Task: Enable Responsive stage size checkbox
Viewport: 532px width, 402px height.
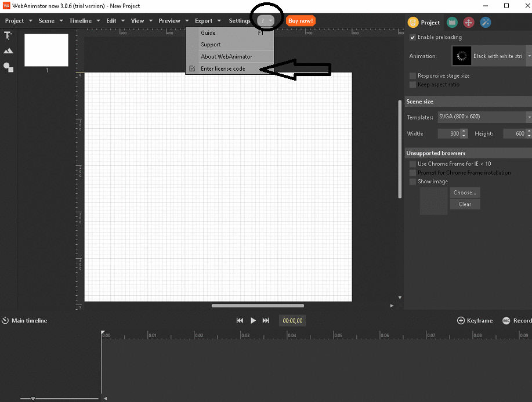Action: (x=412, y=75)
